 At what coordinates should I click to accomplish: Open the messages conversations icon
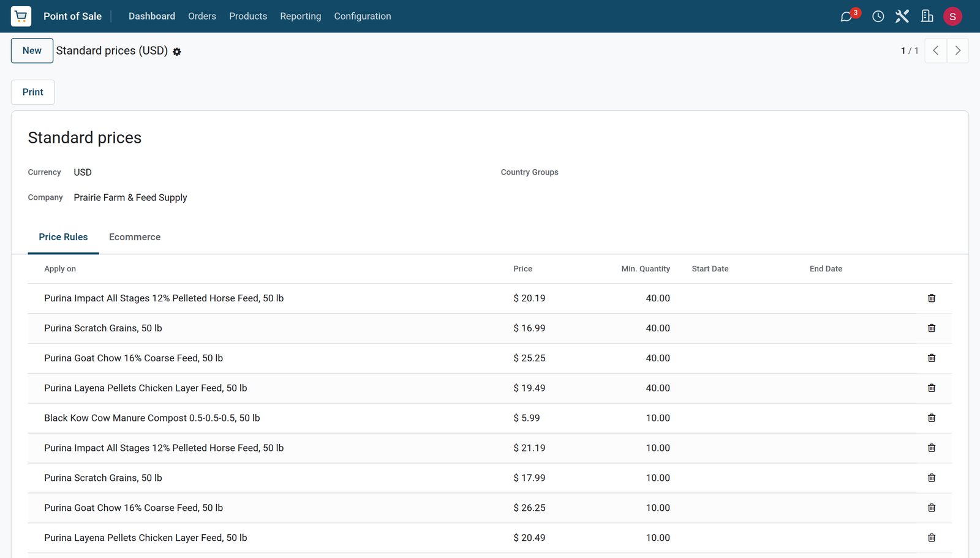846,17
